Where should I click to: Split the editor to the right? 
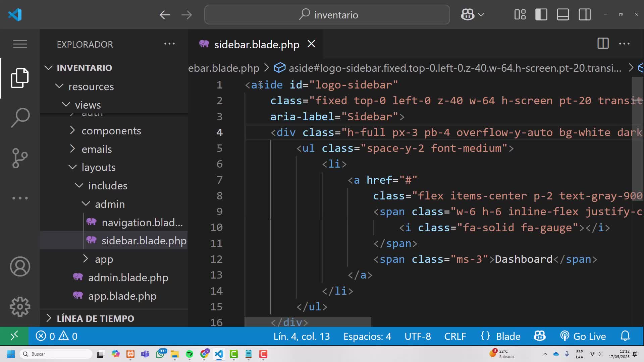tap(603, 44)
